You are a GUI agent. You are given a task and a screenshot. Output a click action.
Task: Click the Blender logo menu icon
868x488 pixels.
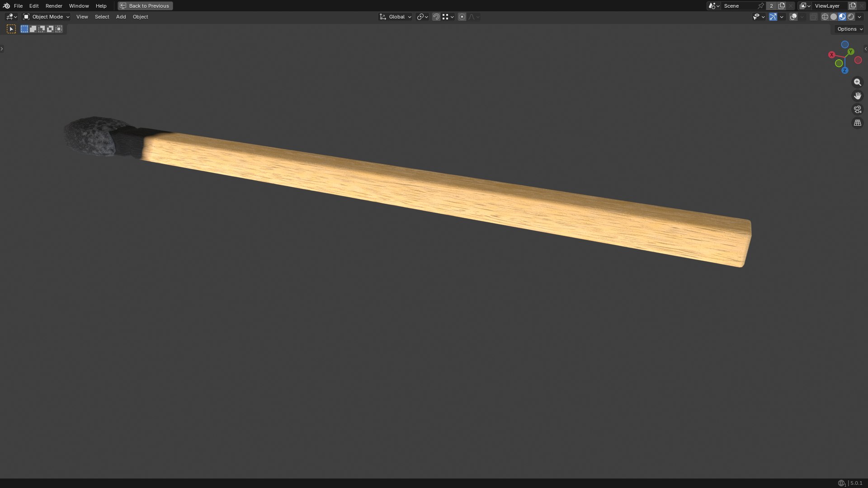(x=6, y=6)
